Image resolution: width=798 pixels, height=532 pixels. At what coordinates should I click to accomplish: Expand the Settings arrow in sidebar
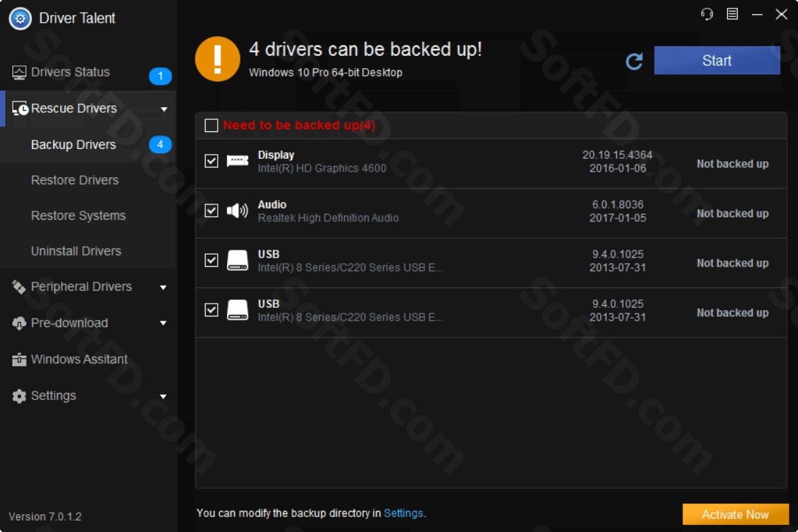coord(163,397)
